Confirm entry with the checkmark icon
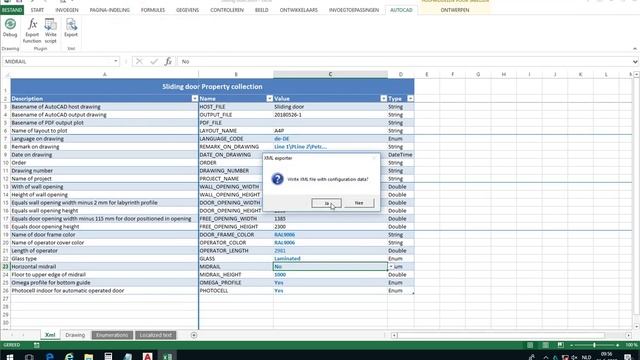The image size is (640, 360). [154, 61]
